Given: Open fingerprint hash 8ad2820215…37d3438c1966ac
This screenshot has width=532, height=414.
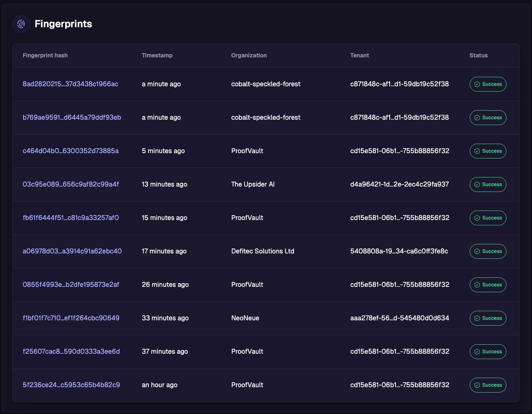Looking at the screenshot, I should [70, 84].
